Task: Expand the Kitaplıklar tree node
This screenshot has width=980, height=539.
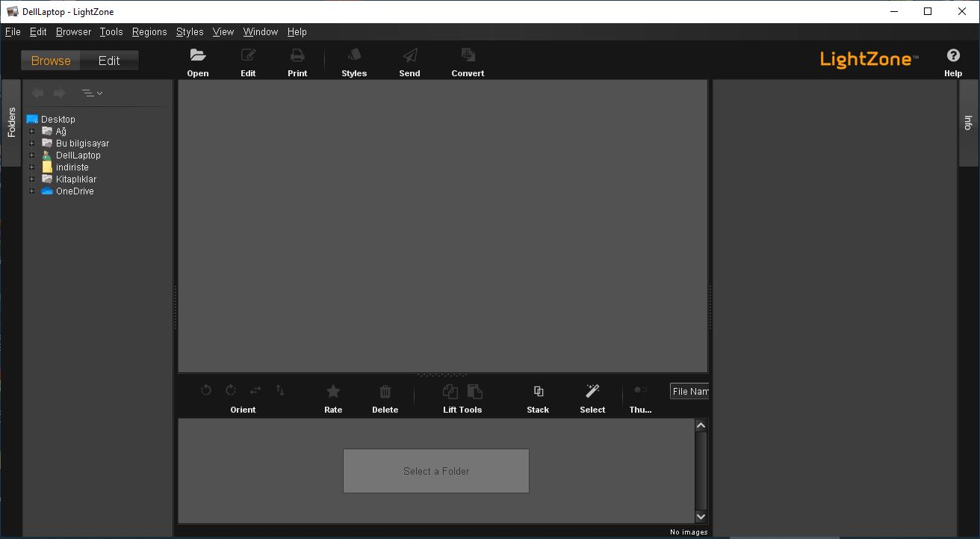Action: click(32, 179)
